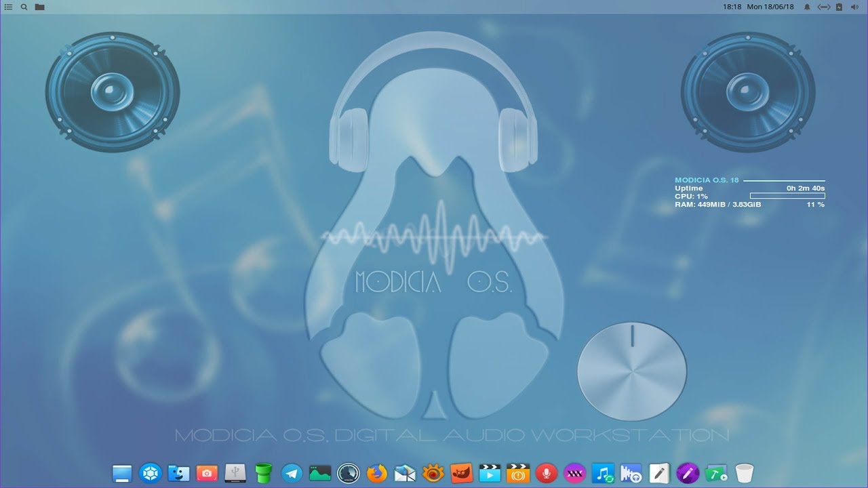Launch the purple round pencil app
The image size is (868, 488).
[688, 473]
